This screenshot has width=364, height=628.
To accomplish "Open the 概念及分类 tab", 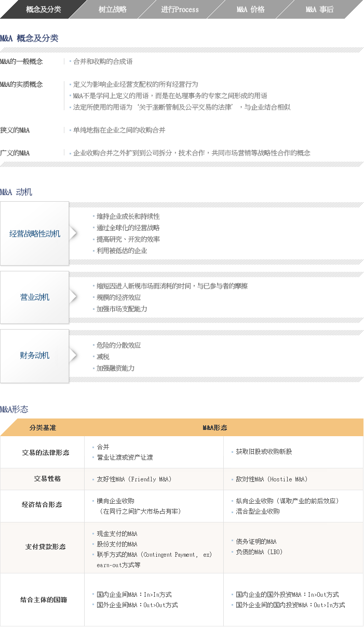I will pos(43,9).
